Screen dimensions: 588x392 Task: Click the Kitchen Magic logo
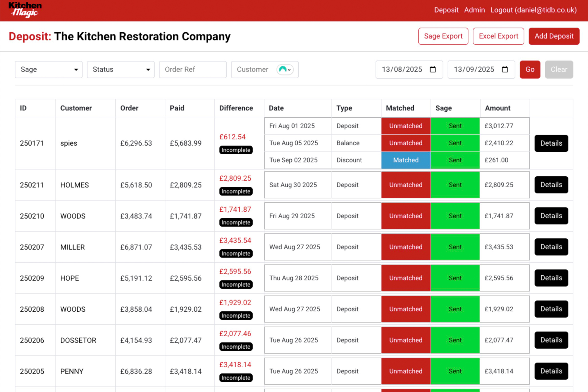pos(25,10)
